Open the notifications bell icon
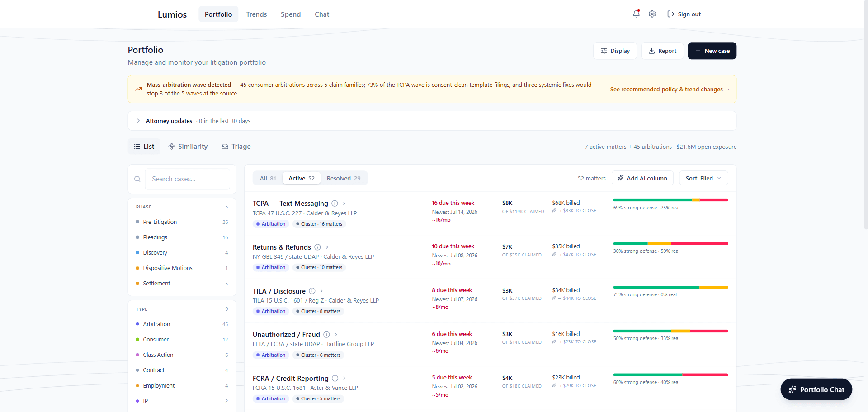Image resolution: width=868 pixels, height=412 pixels. 636,14
